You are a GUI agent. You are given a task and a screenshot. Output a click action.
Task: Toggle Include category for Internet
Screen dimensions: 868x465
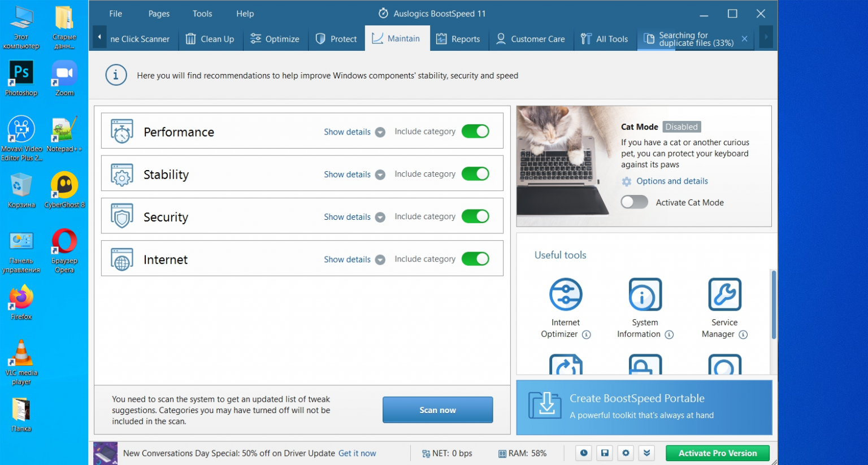pyautogui.click(x=475, y=259)
